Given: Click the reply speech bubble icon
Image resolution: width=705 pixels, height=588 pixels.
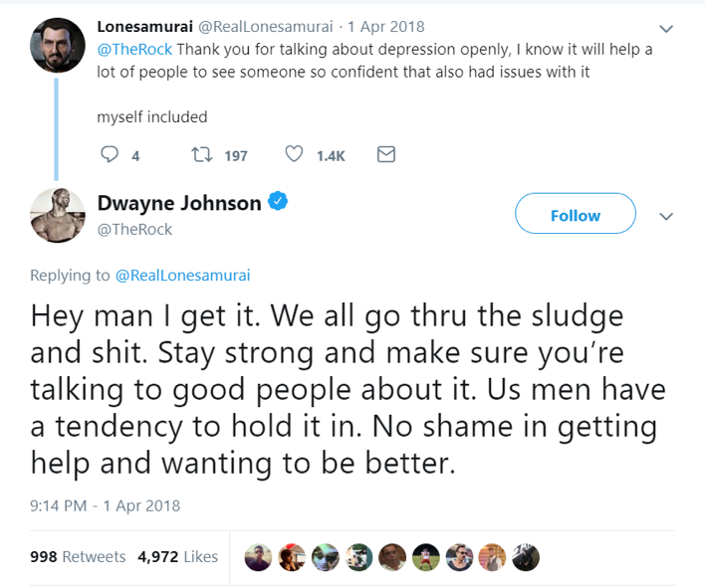Looking at the screenshot, I should (x=111, y=155).
